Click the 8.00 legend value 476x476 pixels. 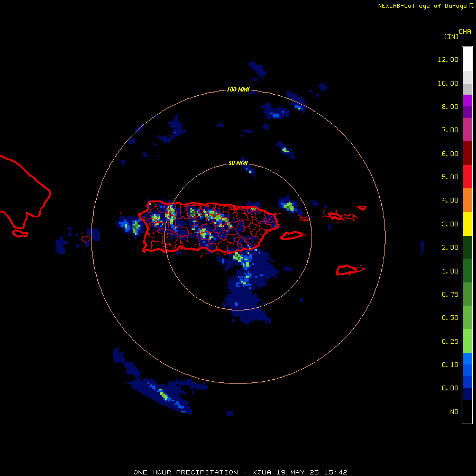click(450, 106)
